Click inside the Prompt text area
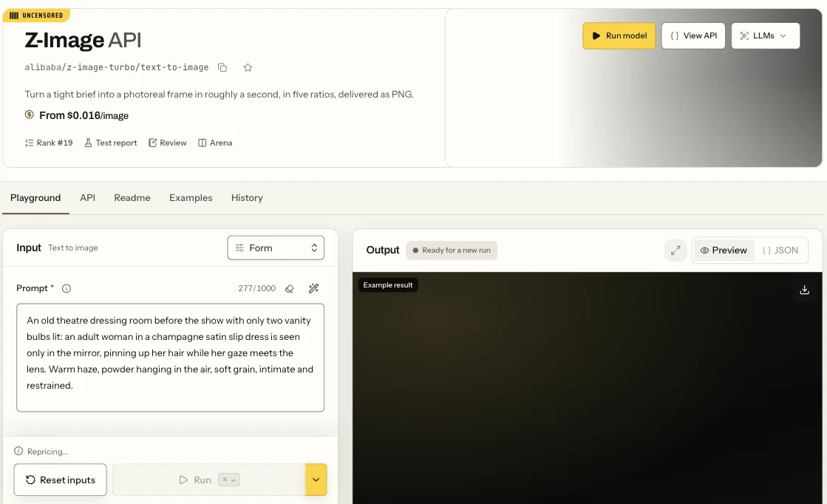Image resolution: width=827 pixels, height=504 pixels. [x=171, y=358]
